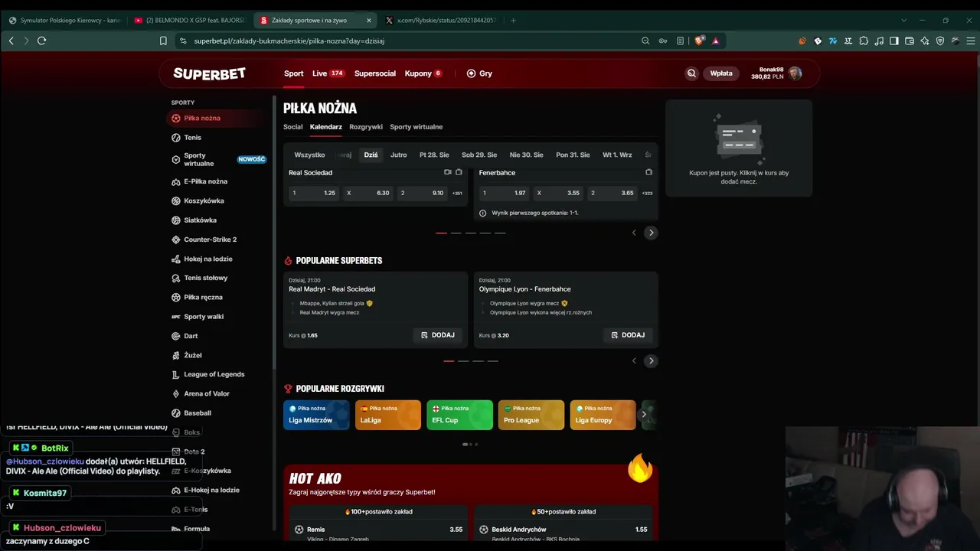Click stats icon on the Fenerbahce match card
980x551 pixels.
[x=648, y=172]
